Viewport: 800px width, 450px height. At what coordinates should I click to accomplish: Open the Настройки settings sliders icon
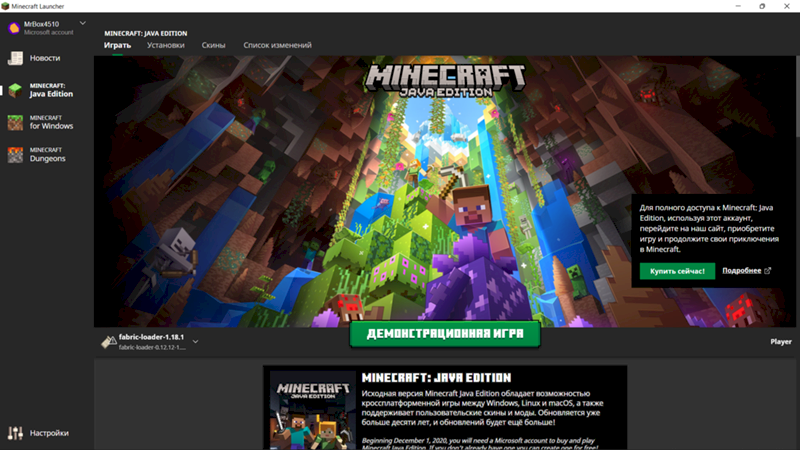(15, 433)
